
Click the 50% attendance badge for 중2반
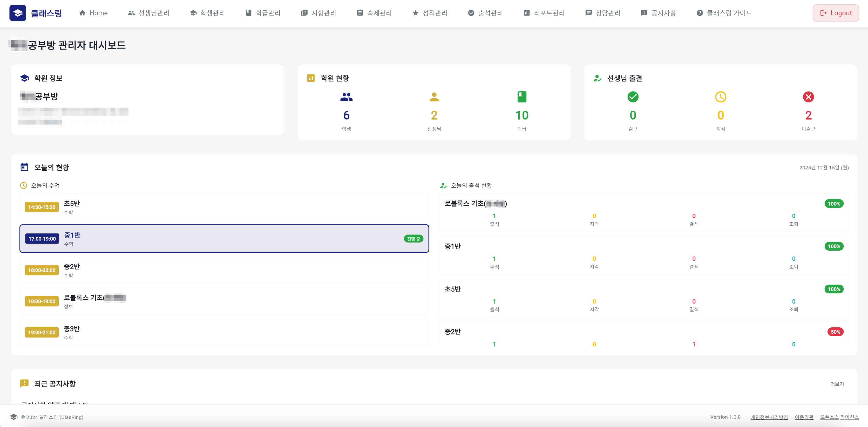835,332
